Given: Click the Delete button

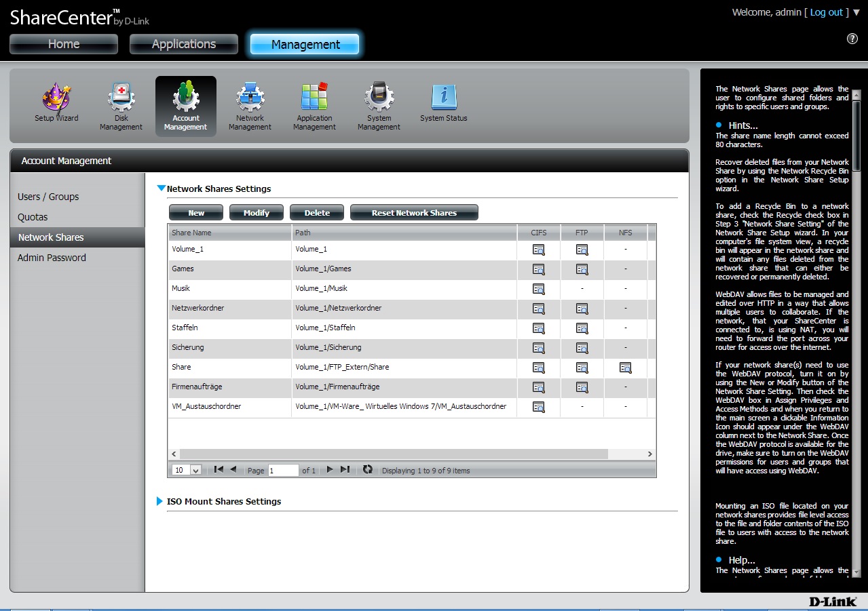Looking at the screenshot, I should (x=317, y=213).
